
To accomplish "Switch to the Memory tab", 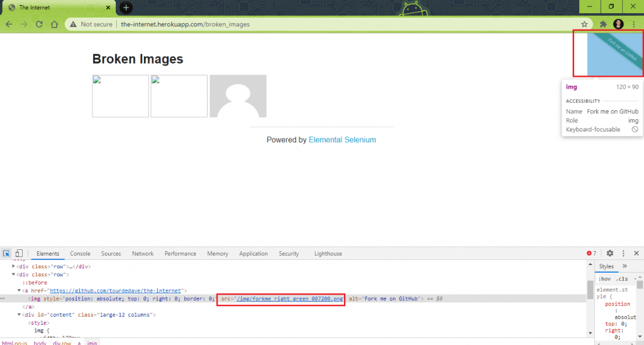I will pos(218,254).
